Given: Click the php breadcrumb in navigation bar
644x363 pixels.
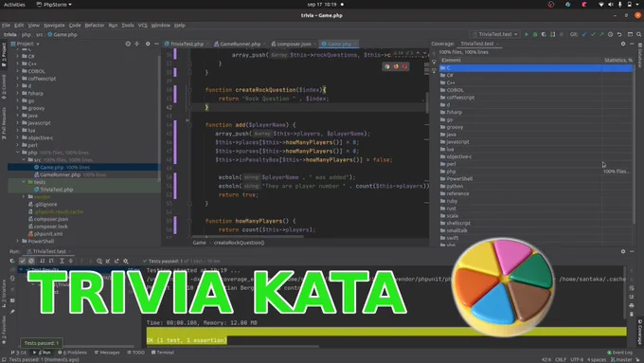Looking at the screenshot, I should (x=26, y=34).
